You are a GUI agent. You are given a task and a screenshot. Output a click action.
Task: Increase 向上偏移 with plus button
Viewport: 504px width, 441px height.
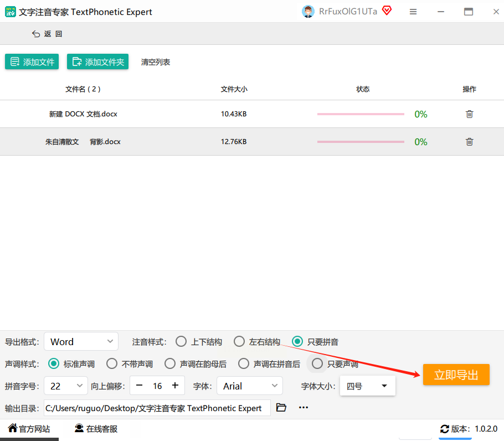175,385
